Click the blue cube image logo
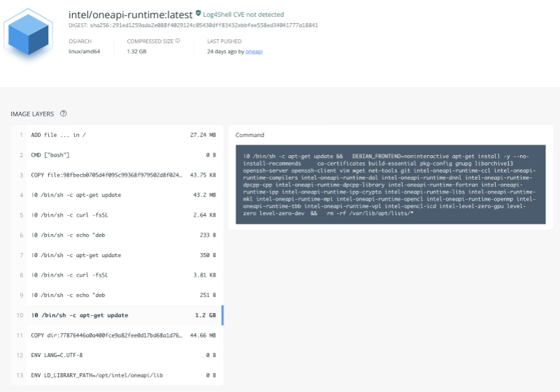Viewport: 560px width, 392px height. (28, 35)
